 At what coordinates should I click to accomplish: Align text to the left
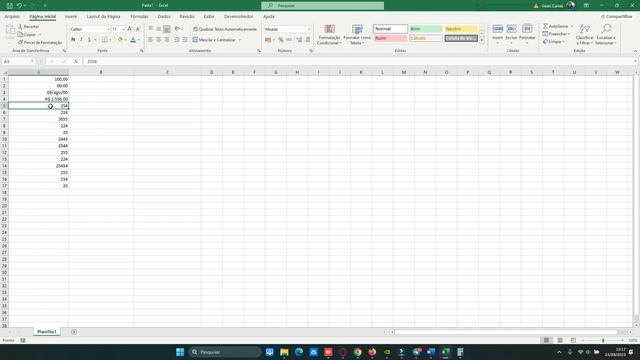tap(151, 40)
